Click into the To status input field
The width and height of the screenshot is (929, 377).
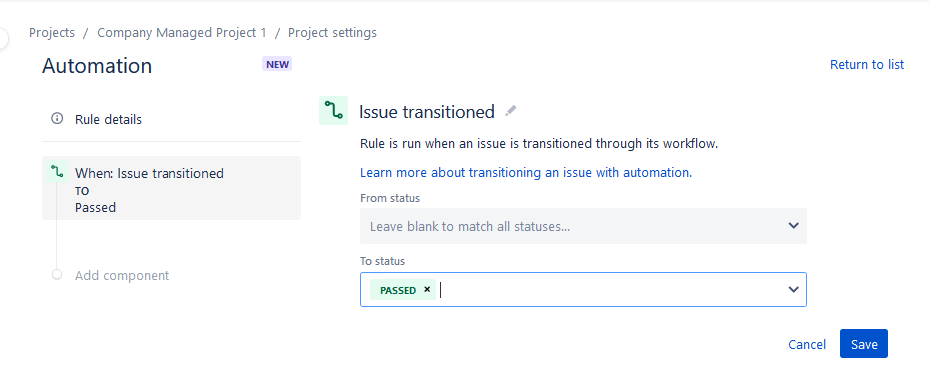pyautogui.click(x=583, y=289)
